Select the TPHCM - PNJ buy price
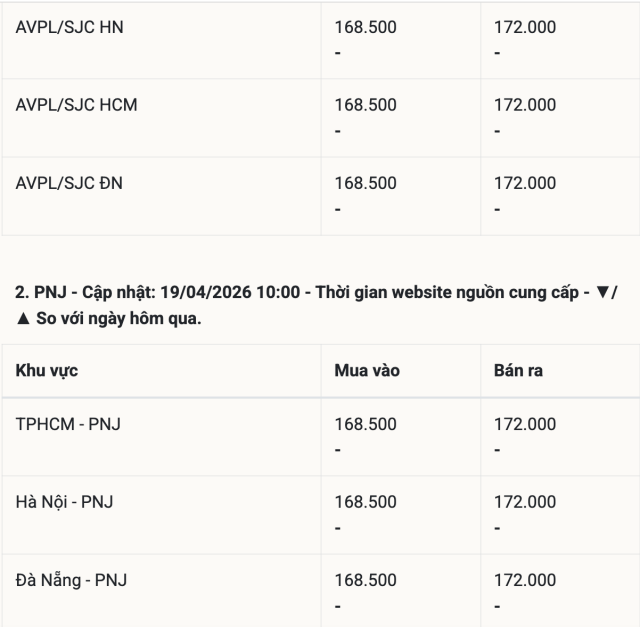 (365, 424)
